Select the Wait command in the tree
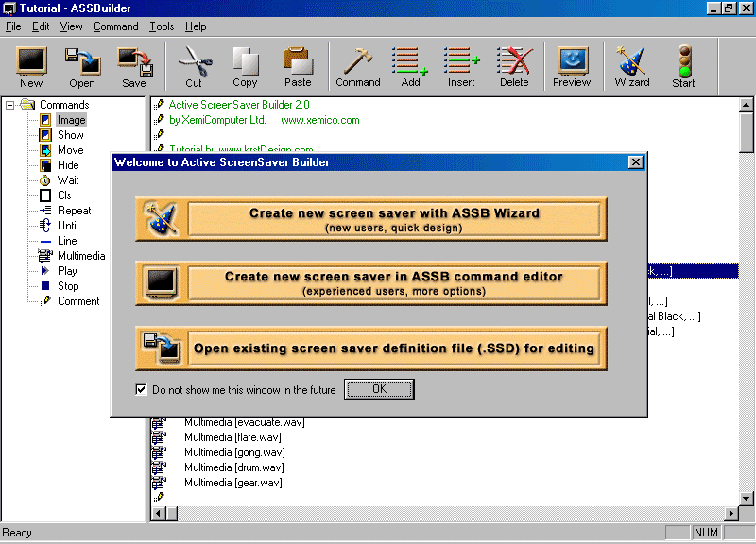Viewport: 756px width, 544px height. [68, 180]
